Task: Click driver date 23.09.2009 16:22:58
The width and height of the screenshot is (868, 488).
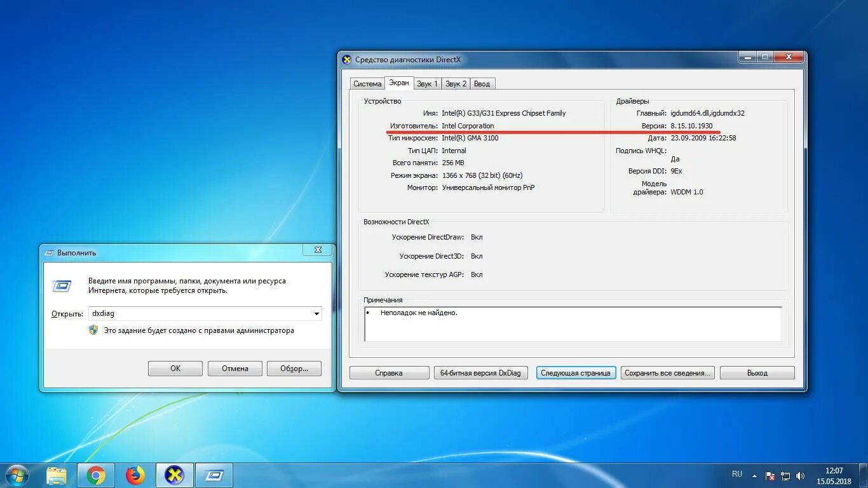Action: coord(703,138)
